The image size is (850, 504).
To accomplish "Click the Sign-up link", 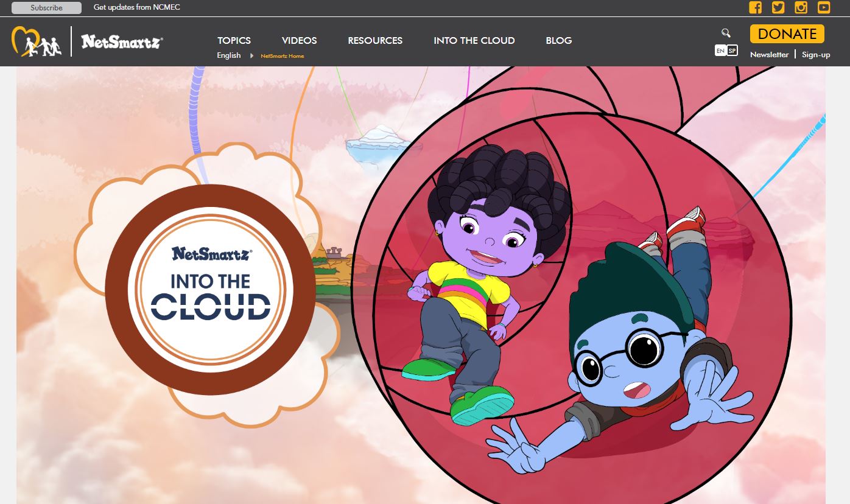I will coord(816,54).
